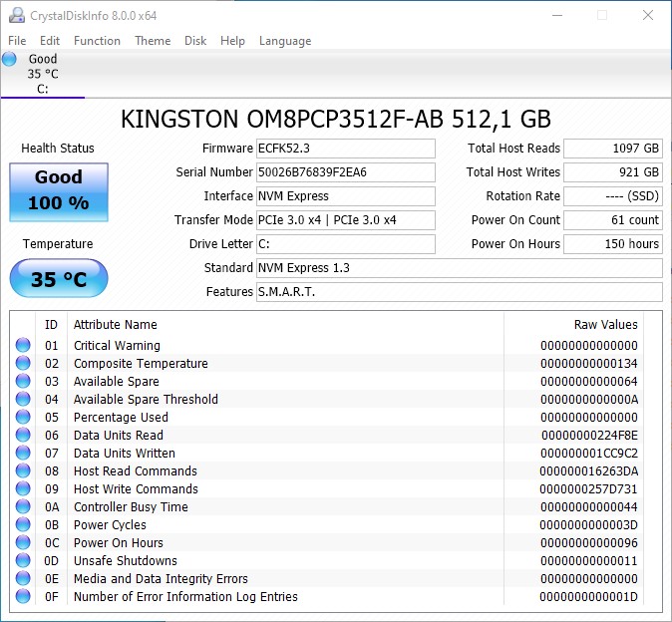
Task: Open the File menu
Action: click(17, 41)
